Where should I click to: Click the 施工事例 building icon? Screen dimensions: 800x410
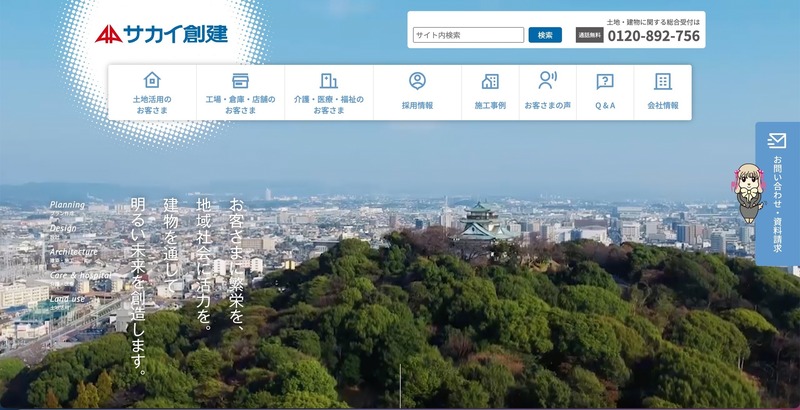[490, 81]
